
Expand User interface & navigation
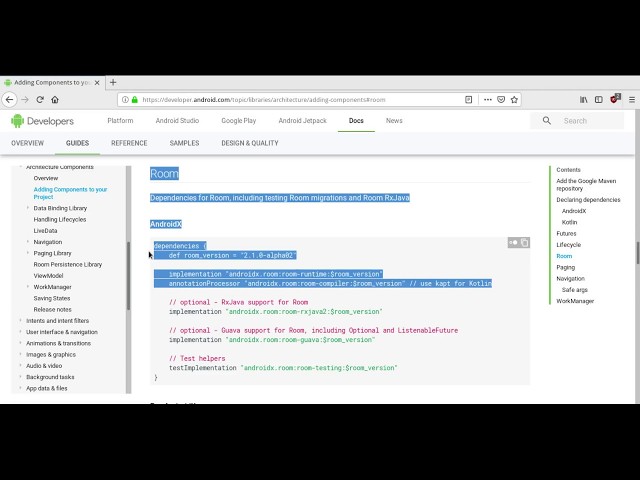[x=20, y=332]
